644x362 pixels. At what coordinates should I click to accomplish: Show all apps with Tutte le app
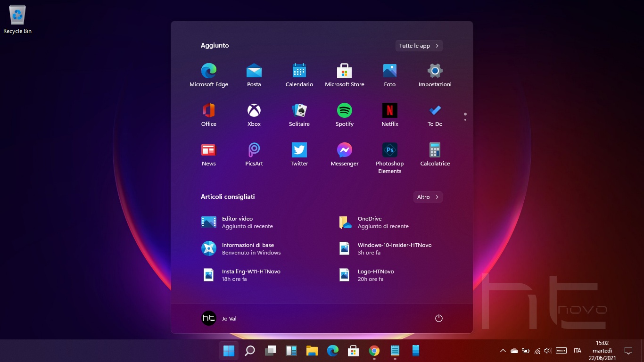pyautogui.click(x=419, y=46)
